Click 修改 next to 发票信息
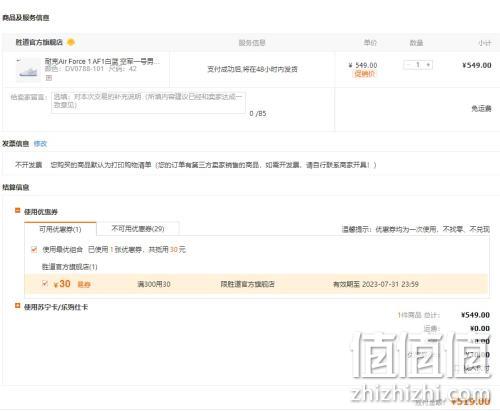 coord(40,144)
